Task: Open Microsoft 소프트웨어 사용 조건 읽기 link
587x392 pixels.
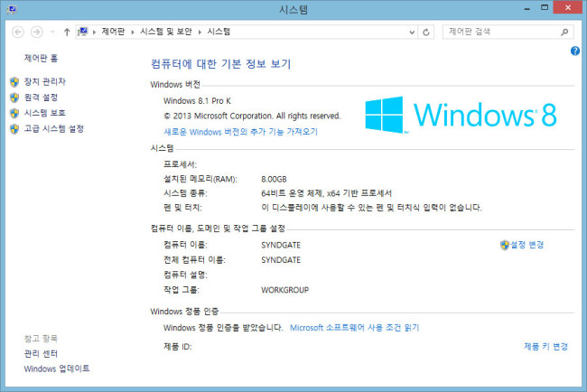Action: 355,328
